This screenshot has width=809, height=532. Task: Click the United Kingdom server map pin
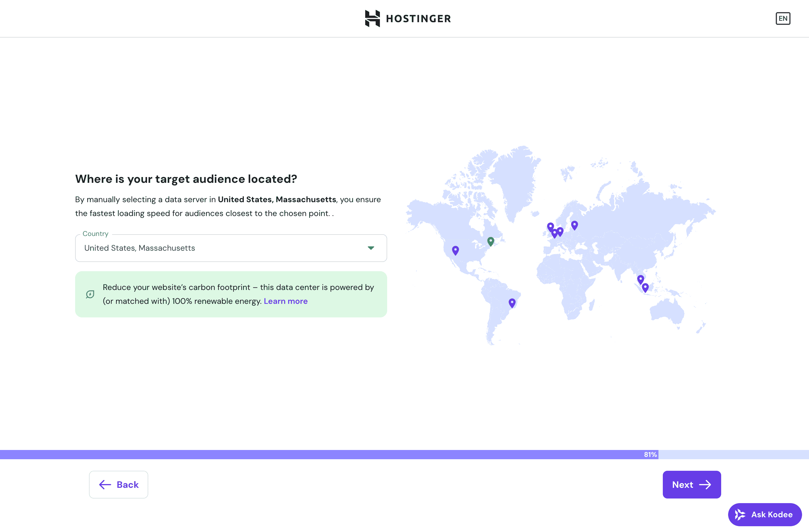coord(550,226)
